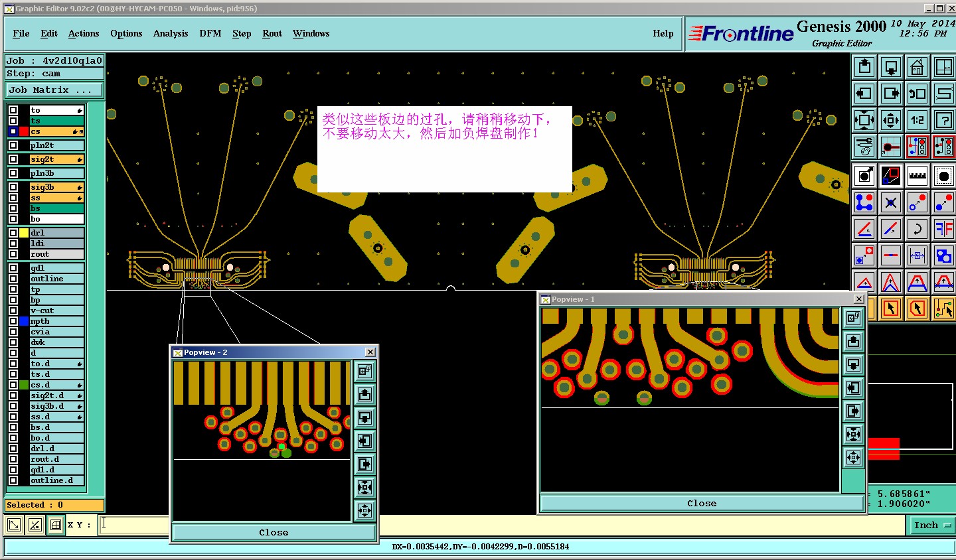The height and width of the screenshot is (560, 956).
Task: Open the Inch units dropdown
Action: (931, 525)
